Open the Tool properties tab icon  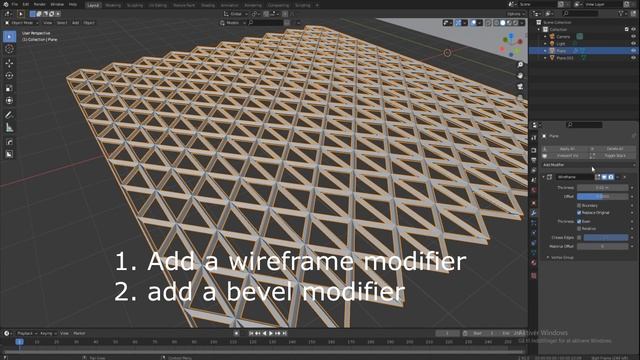coord(533,138)
